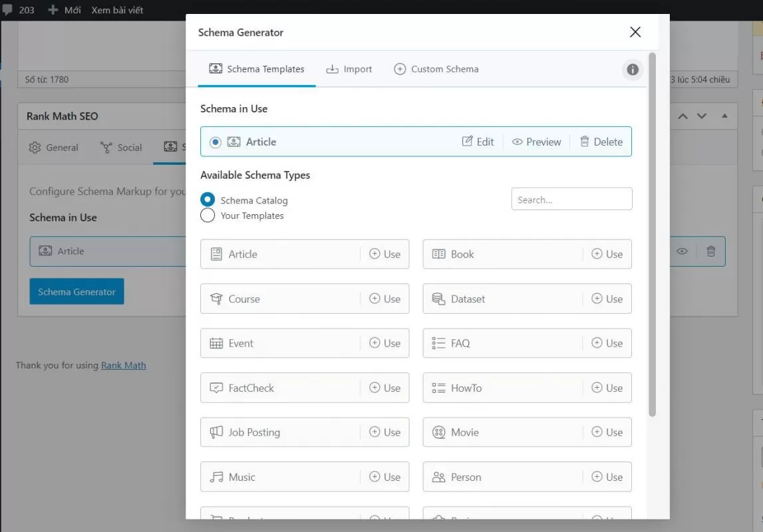The height and width of the screenshot is (532, 763).
Task: Use the HowTo schema type
Action: tap(607, 388)
